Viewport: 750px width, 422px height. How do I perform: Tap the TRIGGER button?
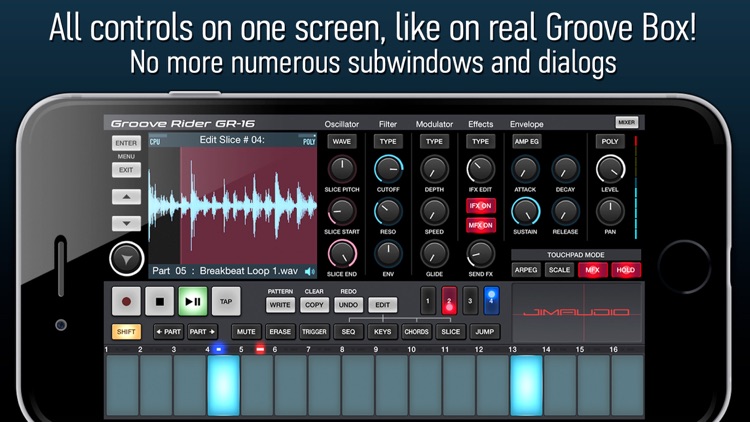(314, 332)
